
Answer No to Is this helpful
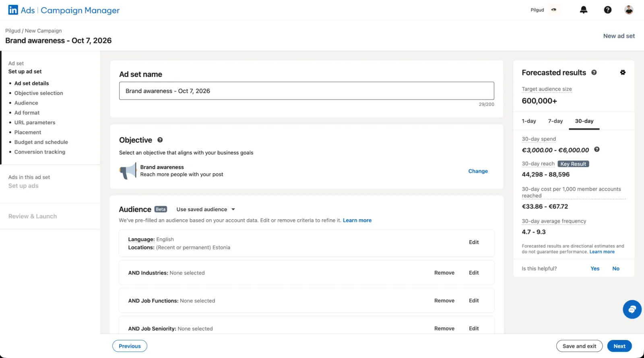pos(616,269)
